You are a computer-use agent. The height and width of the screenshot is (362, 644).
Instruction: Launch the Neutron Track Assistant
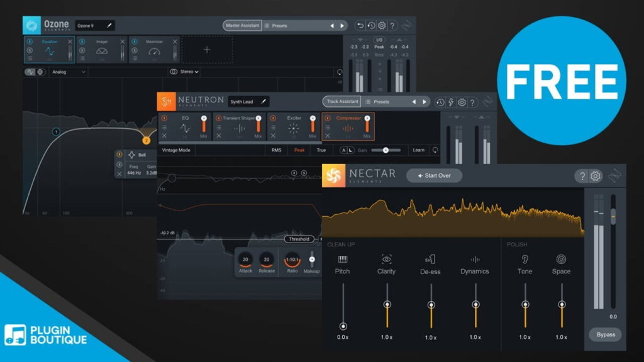(x=342, y=101)
